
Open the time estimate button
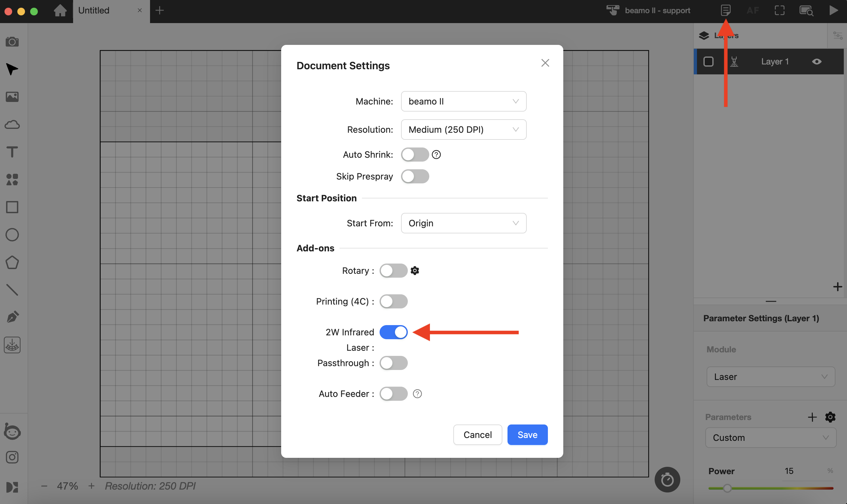point(667,480)
